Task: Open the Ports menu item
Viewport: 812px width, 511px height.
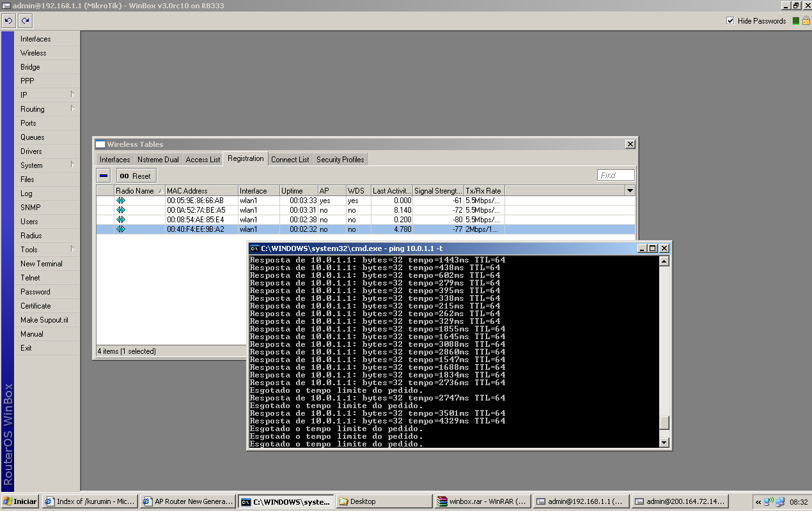Action: (47, 123)
